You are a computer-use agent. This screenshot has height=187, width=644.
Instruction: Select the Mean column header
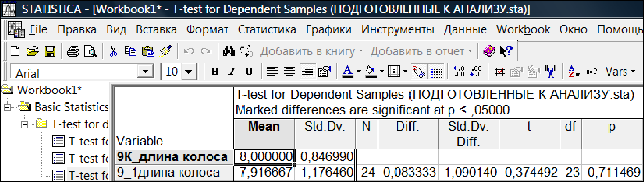point(264,134)
